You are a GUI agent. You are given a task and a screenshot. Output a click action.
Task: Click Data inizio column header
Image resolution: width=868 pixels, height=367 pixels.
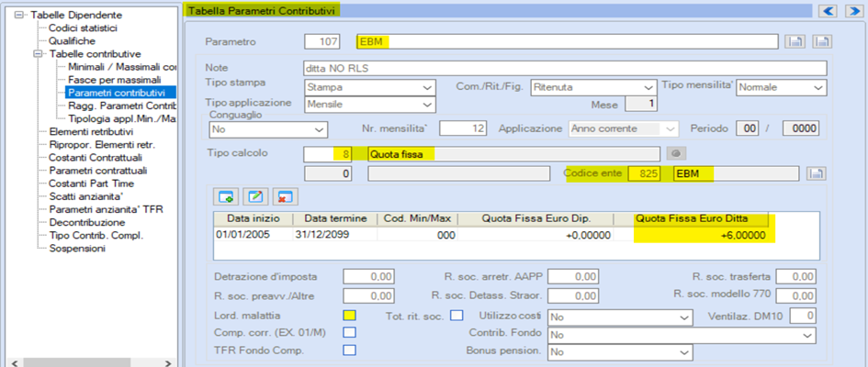[253, 218]
